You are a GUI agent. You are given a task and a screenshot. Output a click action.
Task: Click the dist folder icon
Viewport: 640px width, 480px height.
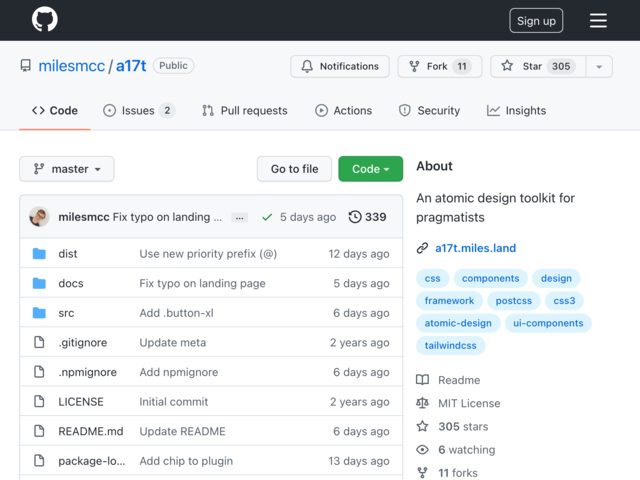click(39, 253)
